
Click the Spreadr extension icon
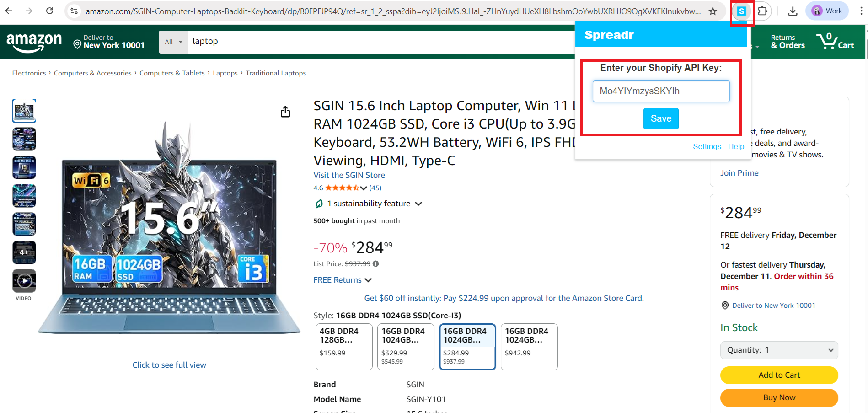click(741, 11)
